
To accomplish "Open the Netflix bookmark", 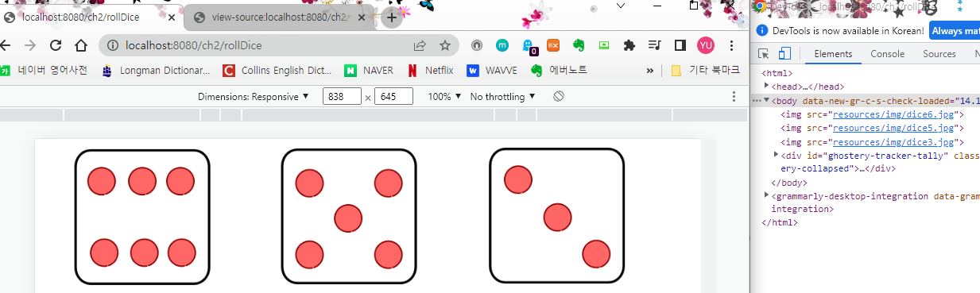I will (x=430, y=70).
